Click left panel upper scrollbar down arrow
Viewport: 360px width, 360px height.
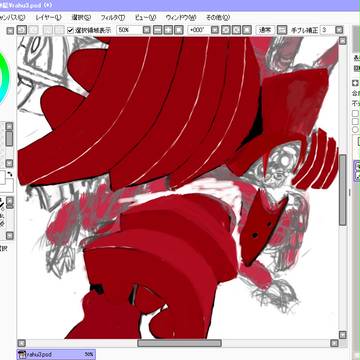[x=9, y=163]
